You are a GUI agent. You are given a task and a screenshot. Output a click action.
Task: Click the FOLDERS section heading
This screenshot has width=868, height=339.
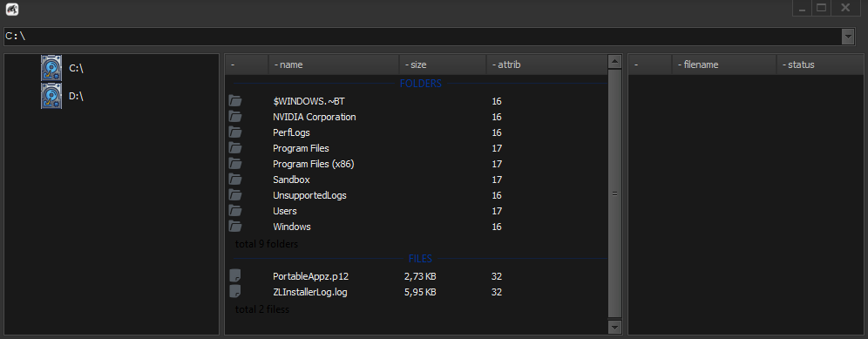tap(421, 84)
